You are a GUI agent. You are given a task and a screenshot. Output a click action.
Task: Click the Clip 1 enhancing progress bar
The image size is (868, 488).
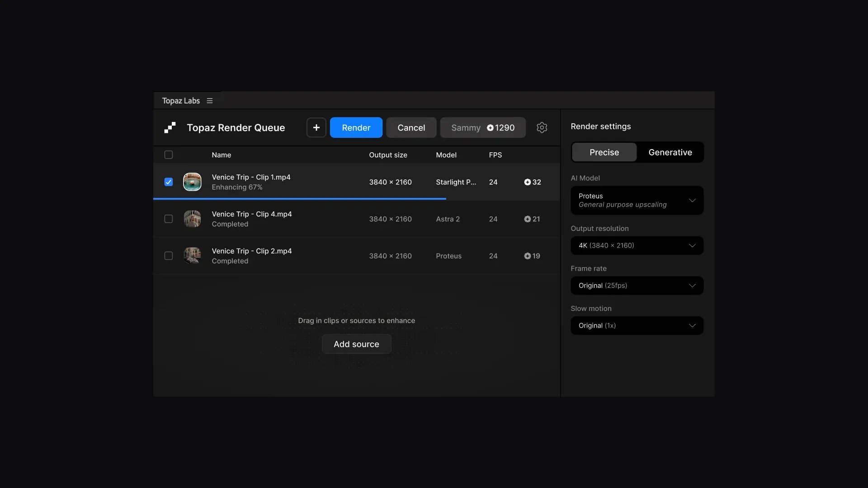click(300, 199)
